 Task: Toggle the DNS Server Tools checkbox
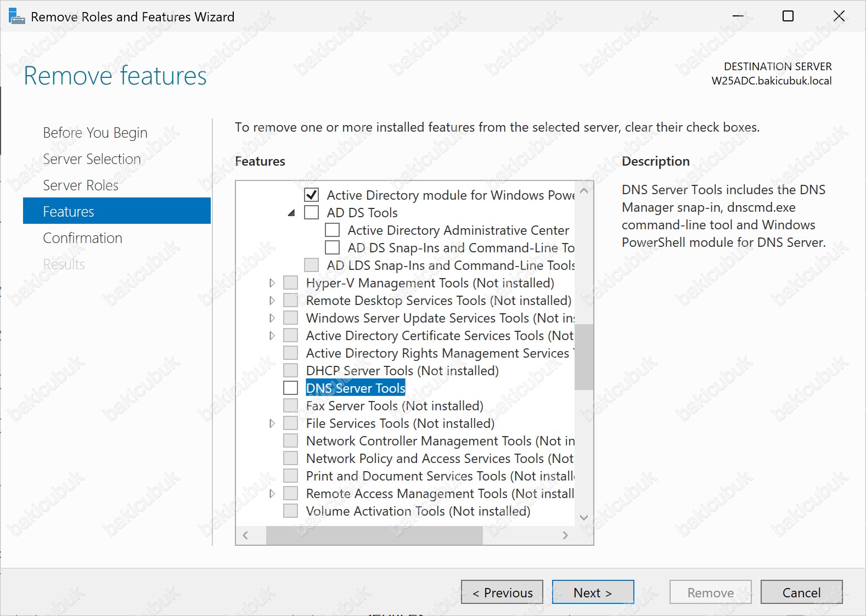click(290, 388)
